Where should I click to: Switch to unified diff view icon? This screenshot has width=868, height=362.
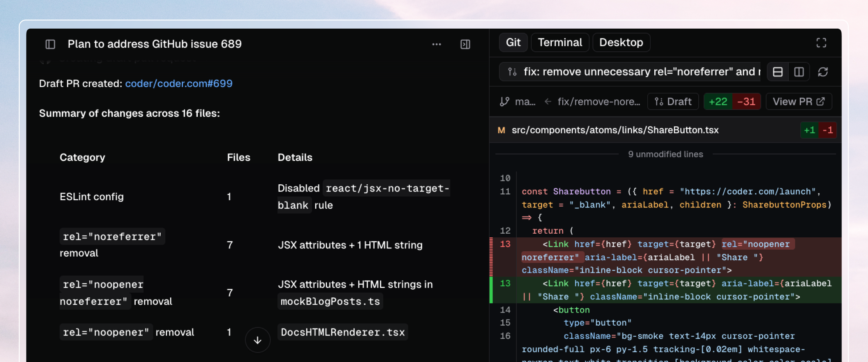click(778, 72)
